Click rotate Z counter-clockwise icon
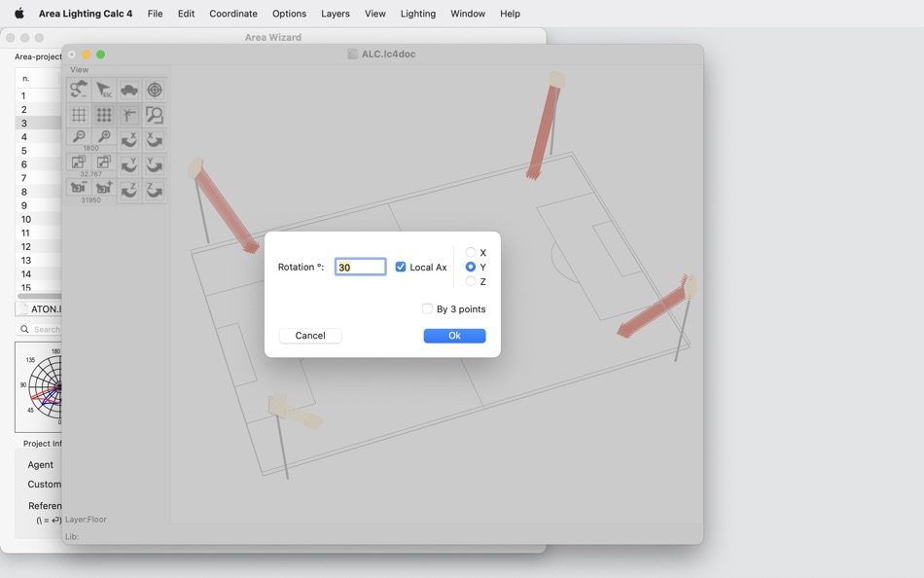The height and width of the screenshot is (578, 924). click(x=129, y=191)
